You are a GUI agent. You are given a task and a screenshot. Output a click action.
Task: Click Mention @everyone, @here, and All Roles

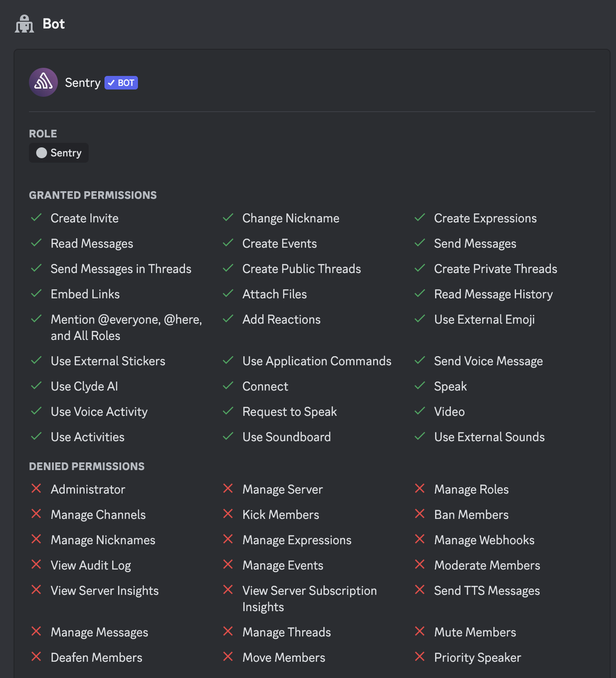(x=126, y=328)
